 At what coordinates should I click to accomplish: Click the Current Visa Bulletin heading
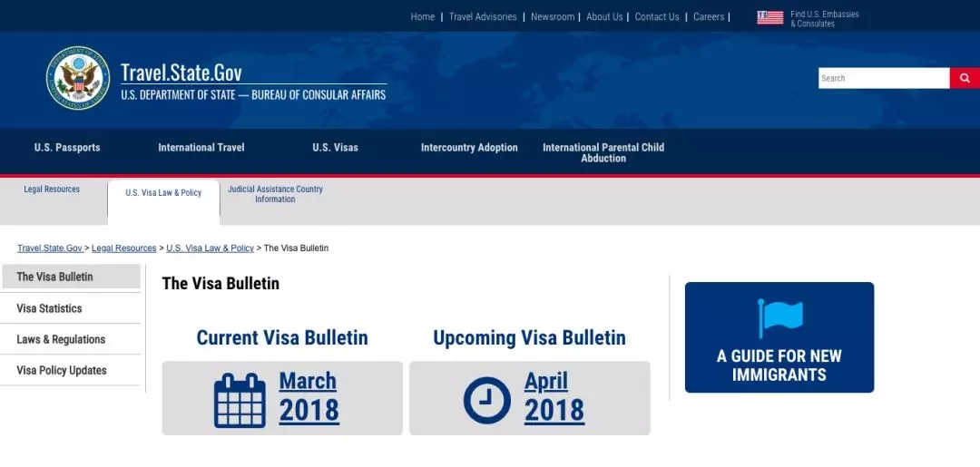pos(282,337)
